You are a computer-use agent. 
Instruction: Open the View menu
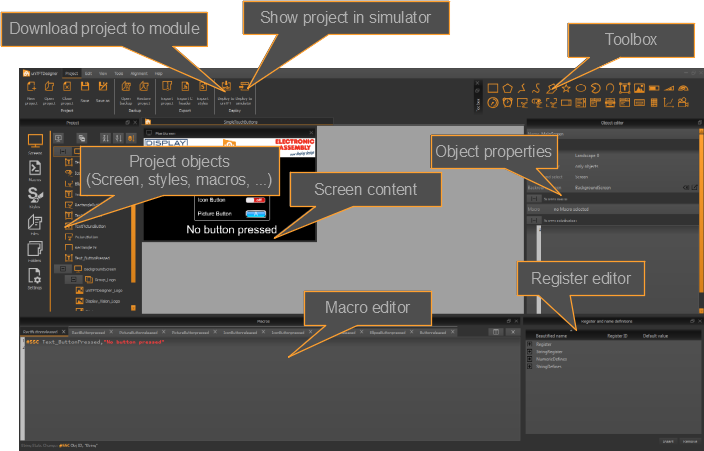coord(103,74)
